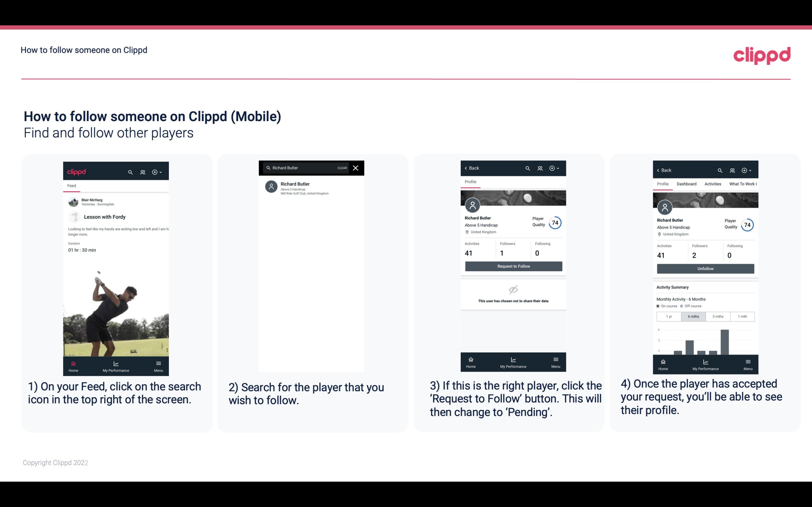Viewport: 812px width, 507px height.
Task: Select the 1 year activity timeframe option
Action: pos(669,316)
